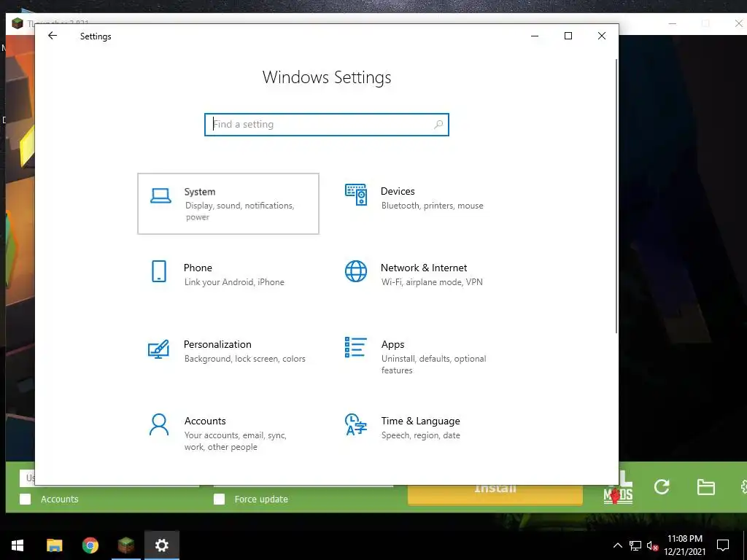Minimize the Settings window
Image resolution: width=747 pixels, height=560 pixels.
tap(535, 36)
